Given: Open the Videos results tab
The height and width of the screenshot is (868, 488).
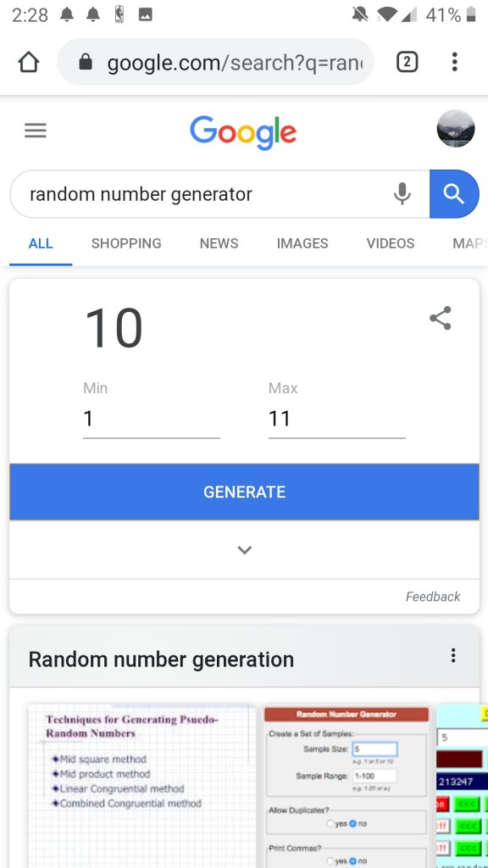Looking at the screenshot, I should click(390, 243).
